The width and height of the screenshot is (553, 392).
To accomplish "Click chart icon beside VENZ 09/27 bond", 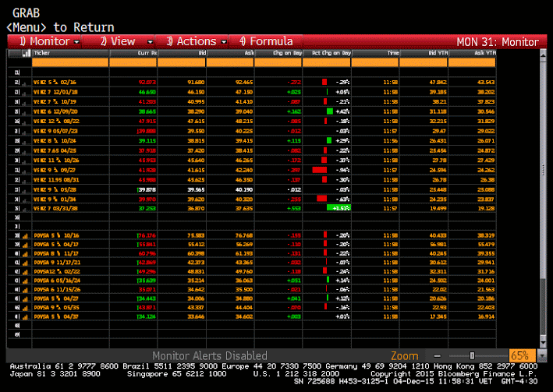I will click(x=25, y=171).
